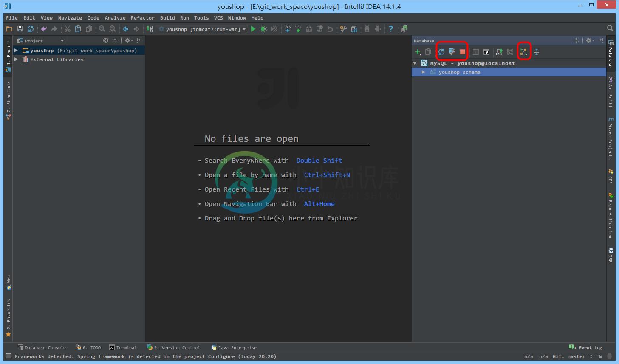Click the Find magnifier icon in toolbar
Screen dimensions: 619x364
[x=102, y=29]
